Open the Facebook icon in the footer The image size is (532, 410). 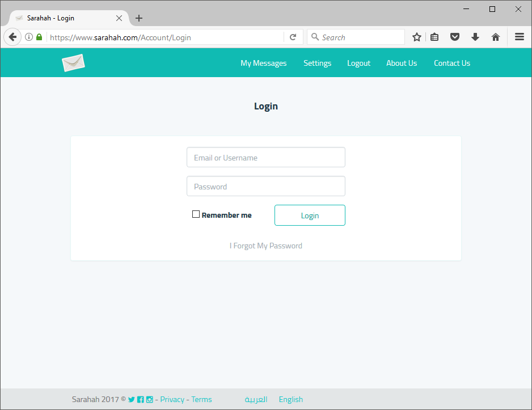[140, 399]
